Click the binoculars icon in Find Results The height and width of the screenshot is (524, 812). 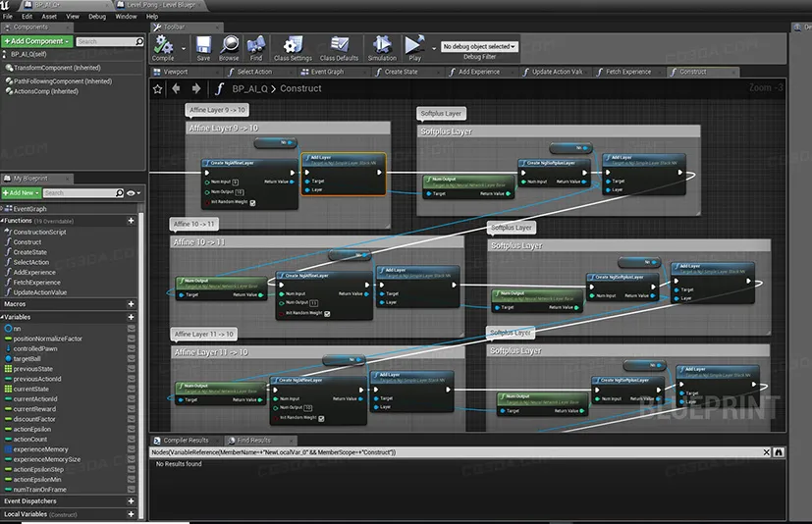pyautogui.click(x=779, y=452)
